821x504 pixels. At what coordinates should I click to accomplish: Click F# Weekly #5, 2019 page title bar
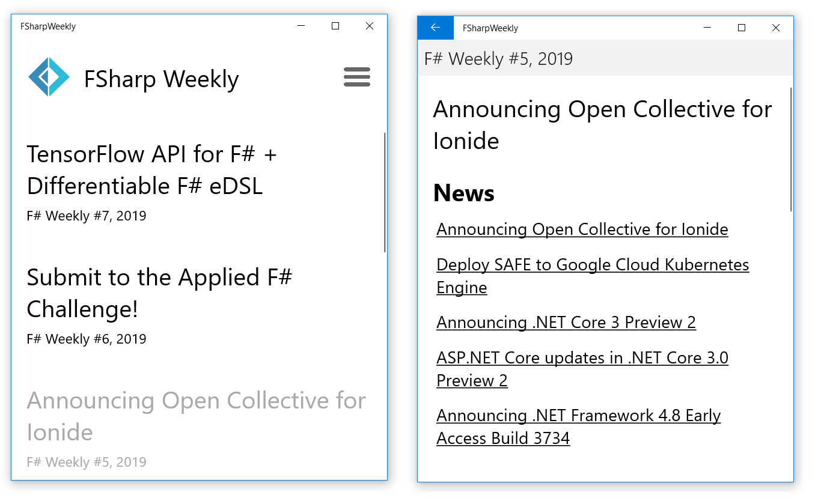coord(605,58)
